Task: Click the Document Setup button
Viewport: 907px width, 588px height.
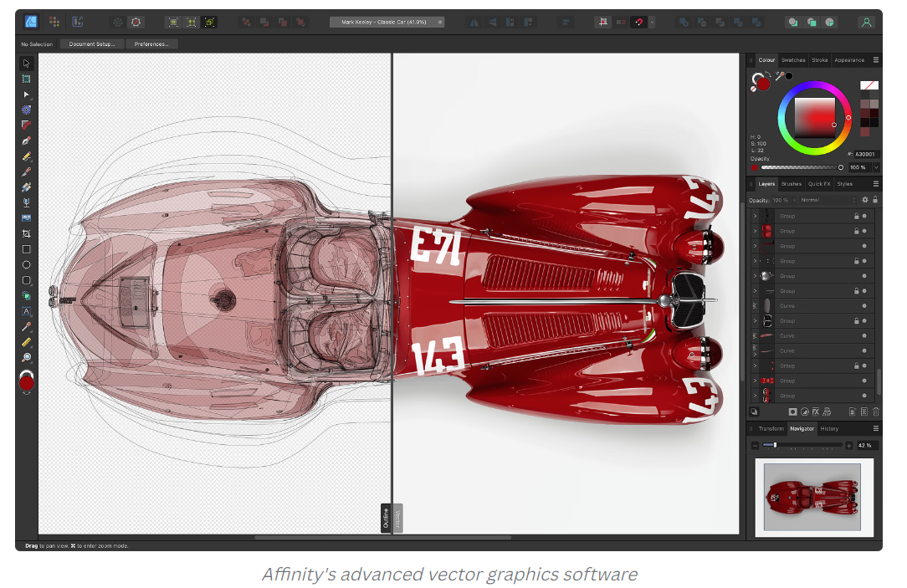Action: [91, 43]
